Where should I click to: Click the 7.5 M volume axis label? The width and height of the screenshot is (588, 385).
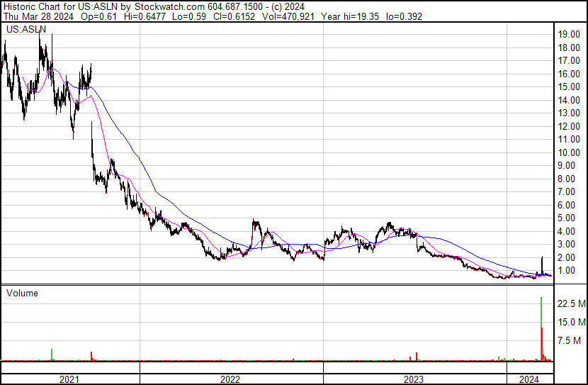click(570, 341)
